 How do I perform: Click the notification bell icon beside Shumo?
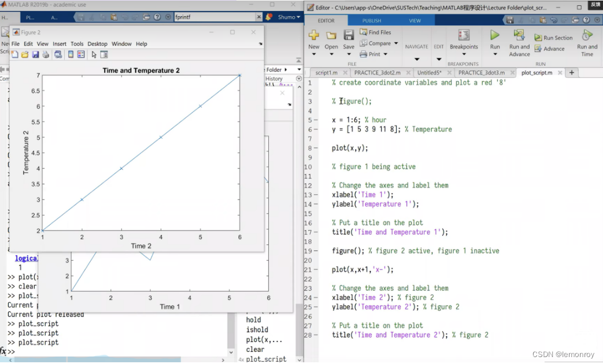coord(269,17)
